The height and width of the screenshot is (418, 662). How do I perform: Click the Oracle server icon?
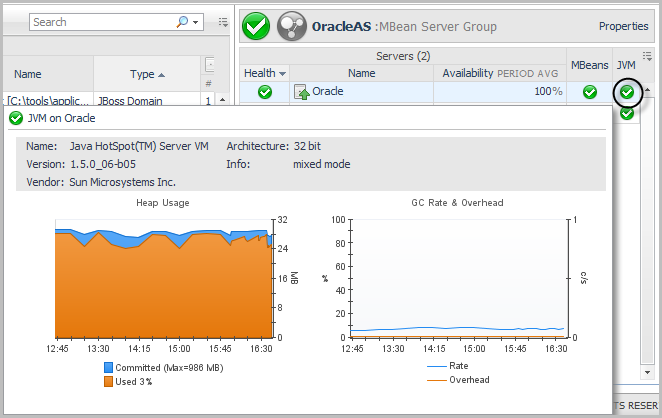[x=301, y=92]
